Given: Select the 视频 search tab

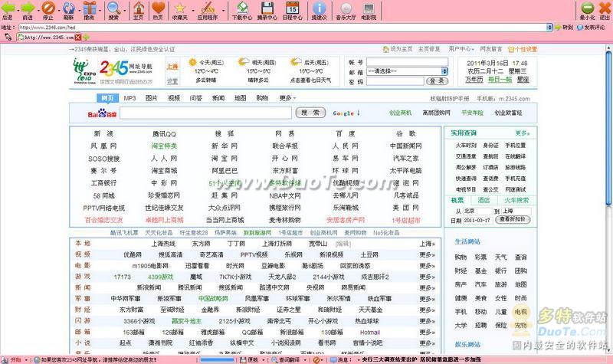Looking at the screenshot, I should 174,98.
